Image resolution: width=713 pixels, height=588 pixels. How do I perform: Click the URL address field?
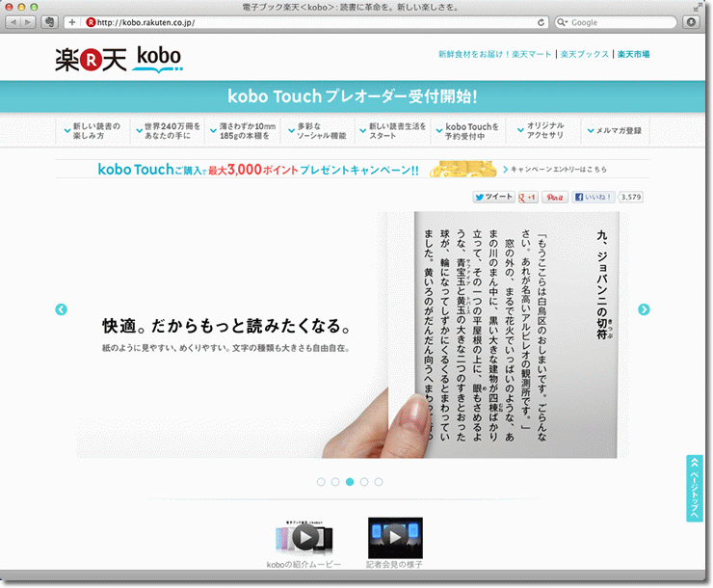(307, 22)
